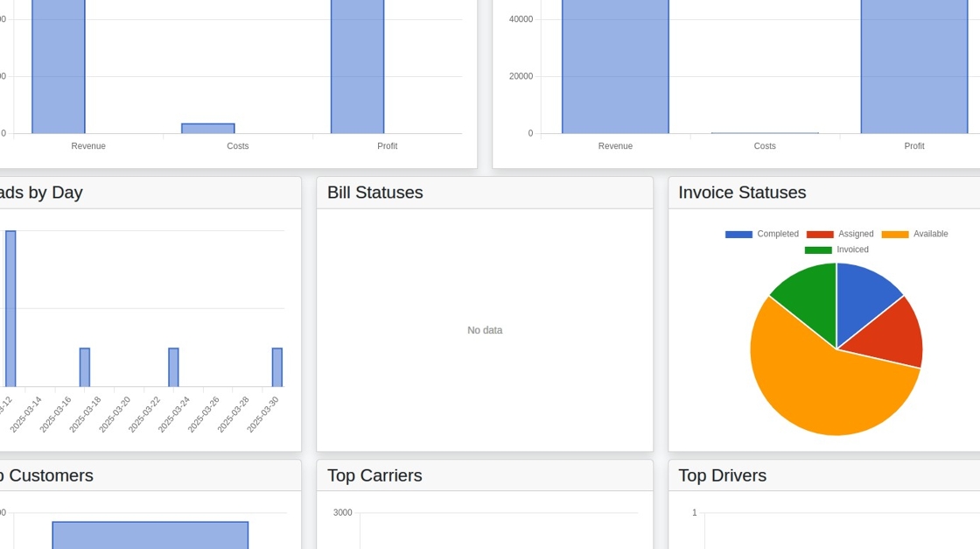Click the 2025-03-18 bar in loads chart
The height and width of the screenshot is (549, 980).
(84, 367)
